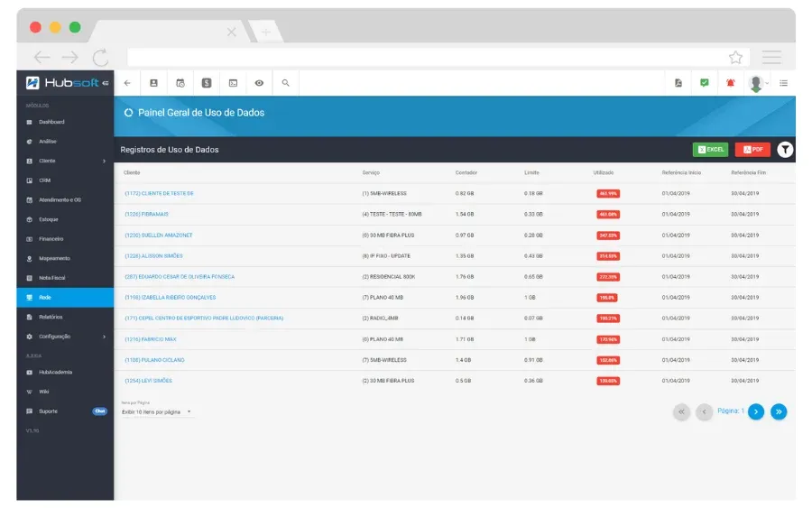812x508 pixels.
Task: Click the Cliente column header
Action: pos(132,173)
